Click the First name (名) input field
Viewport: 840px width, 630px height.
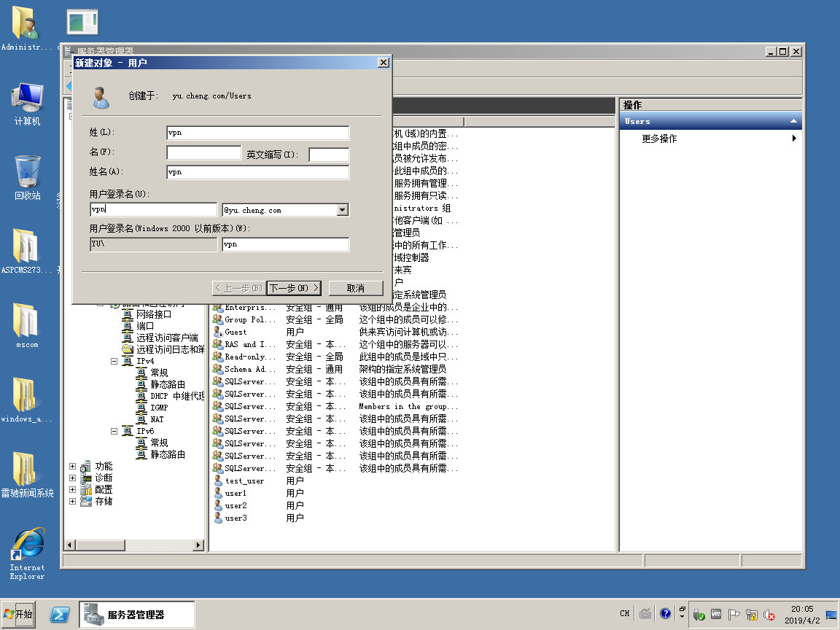[203, 153]
